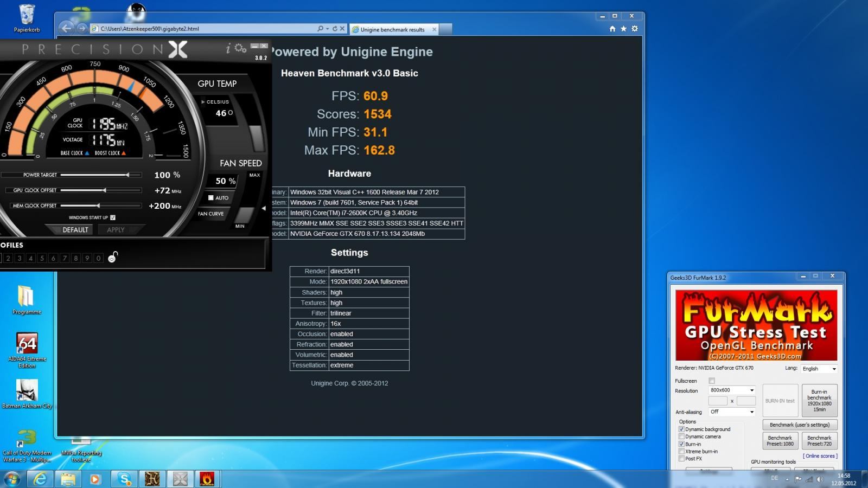Image resolution: width=868 pixels, height=488 pixels.
Task: Toggle Celsius temperature unit arrow
Action: 203,102
